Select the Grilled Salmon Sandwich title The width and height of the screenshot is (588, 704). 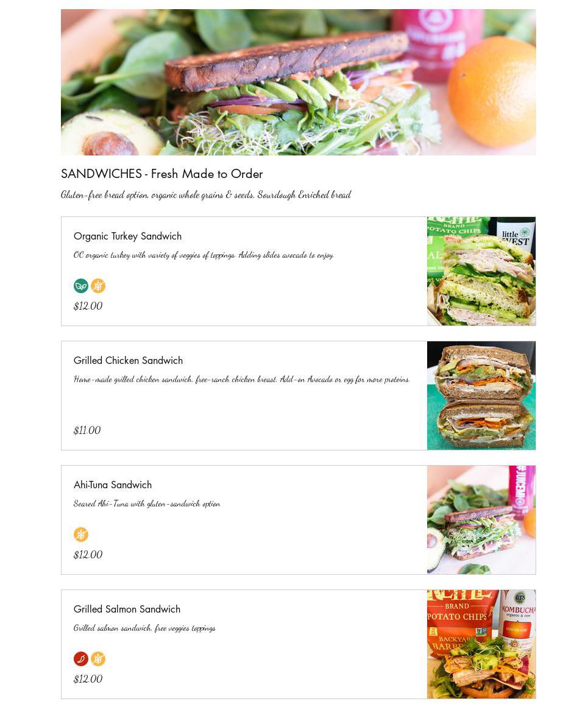click(x=127, y=610)
